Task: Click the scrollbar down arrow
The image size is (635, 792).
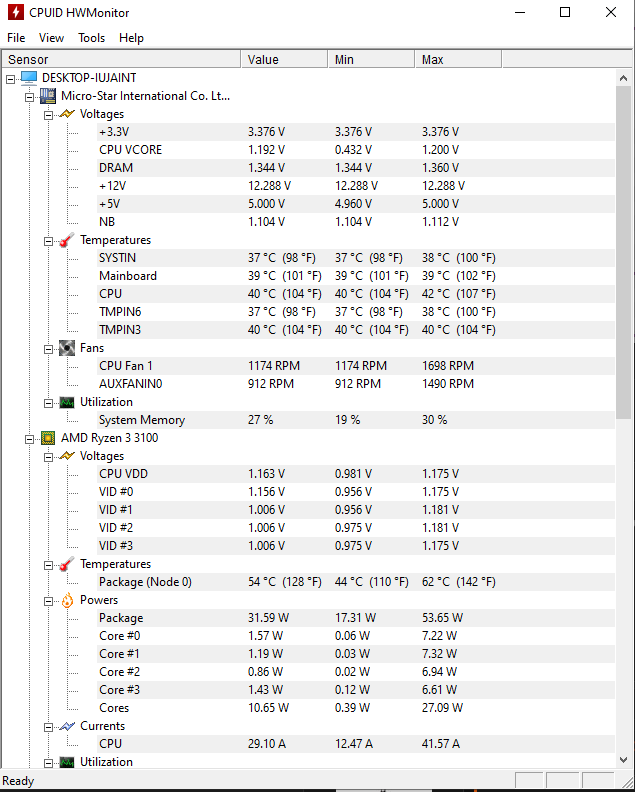Action: click(x=623, y=759)
